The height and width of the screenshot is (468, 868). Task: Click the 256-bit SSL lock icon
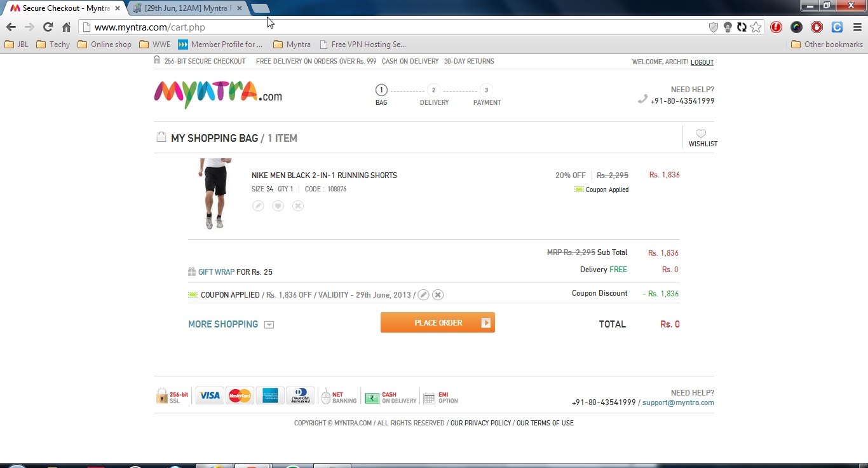click(162, 396)
